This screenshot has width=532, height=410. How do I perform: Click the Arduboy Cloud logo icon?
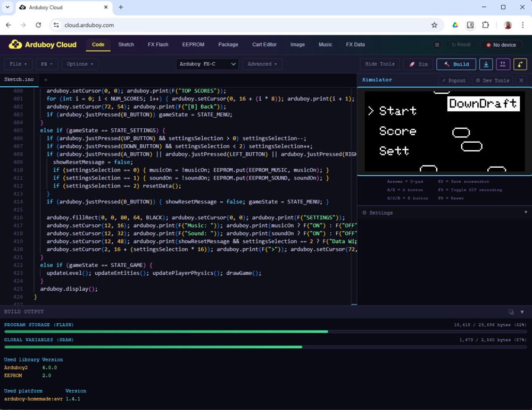coord(15,45)
